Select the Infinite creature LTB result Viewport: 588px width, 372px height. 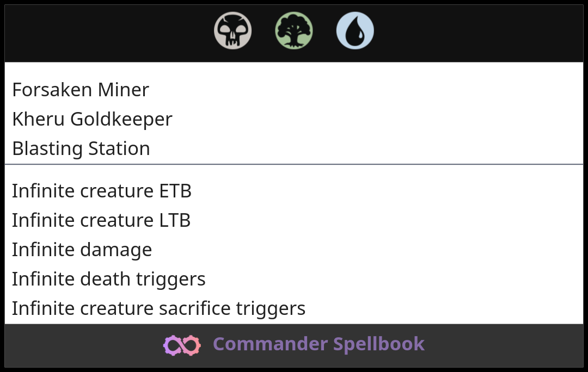(x=101, y=220)
